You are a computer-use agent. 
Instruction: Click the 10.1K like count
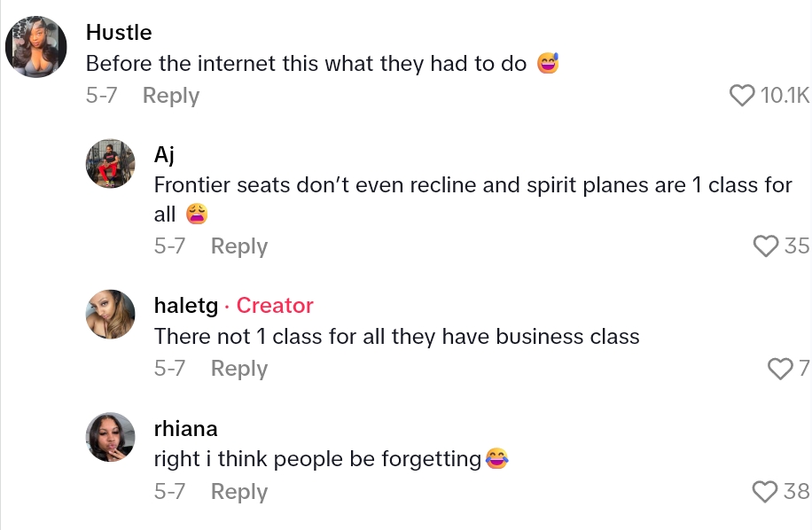(x=785, y=96)
